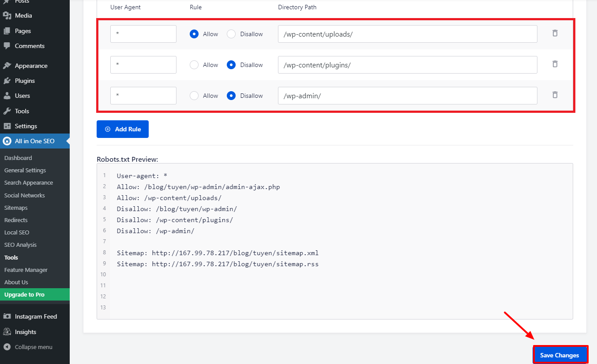Open Redirects submenu item
Screen dimensions: 597x364
click(x=16, y=220)
